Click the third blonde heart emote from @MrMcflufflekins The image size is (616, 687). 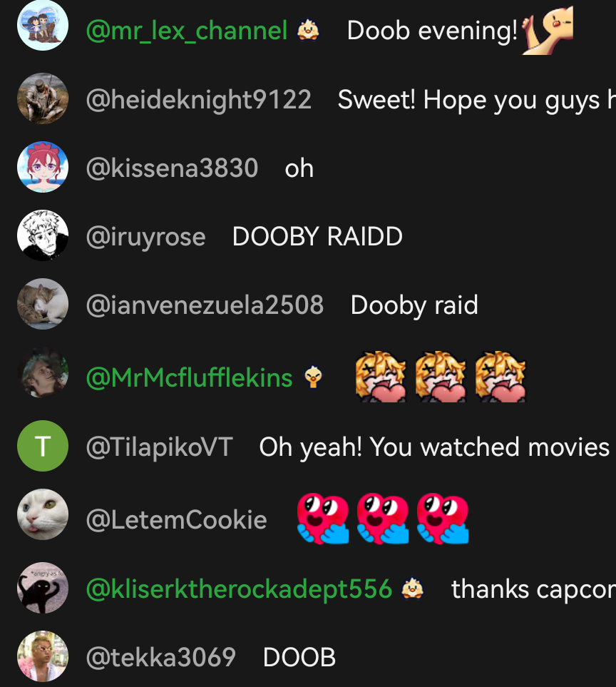500,377
